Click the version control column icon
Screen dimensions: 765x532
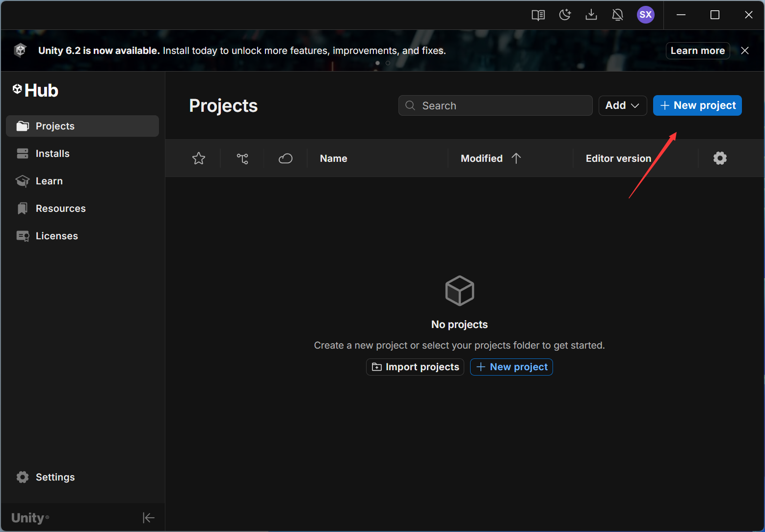click(x=242, y=158)
